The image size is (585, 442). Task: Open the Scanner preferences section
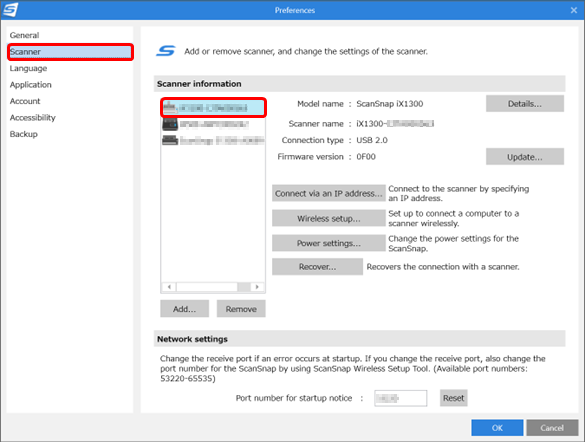[x=70, y=52]
